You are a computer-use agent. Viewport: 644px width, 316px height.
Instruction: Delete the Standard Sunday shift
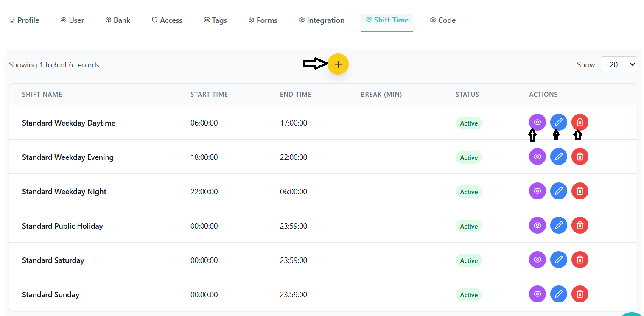[x=580, y=294]
